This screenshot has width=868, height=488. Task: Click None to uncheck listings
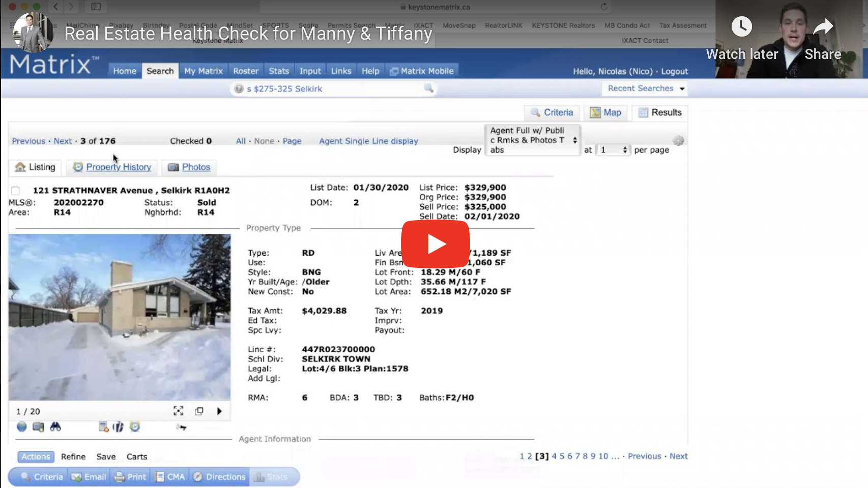click(x=264, y=141)
